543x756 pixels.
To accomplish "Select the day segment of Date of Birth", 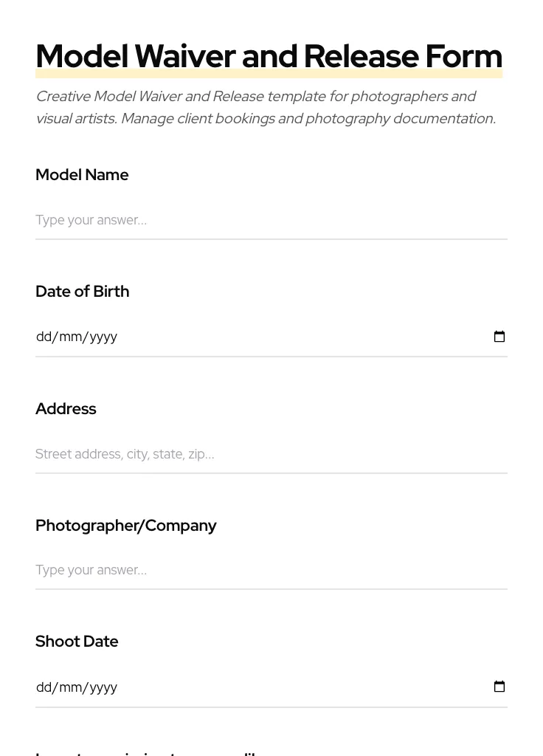I will [44, 337].
